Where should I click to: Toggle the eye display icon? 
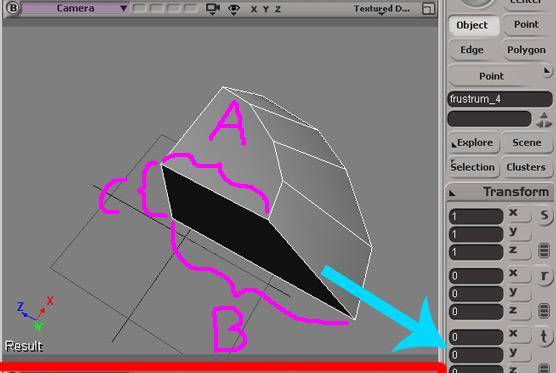point(234,9)
